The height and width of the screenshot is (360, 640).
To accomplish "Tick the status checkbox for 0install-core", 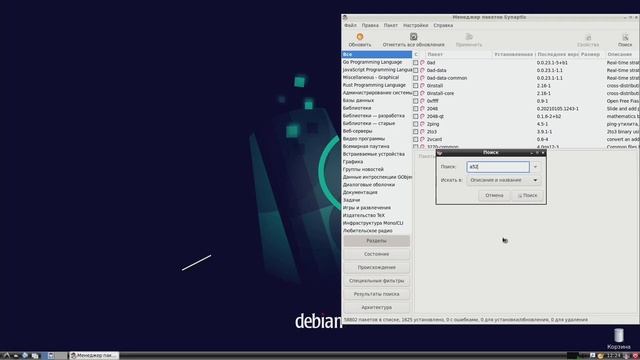I will (x=416, y=93).
